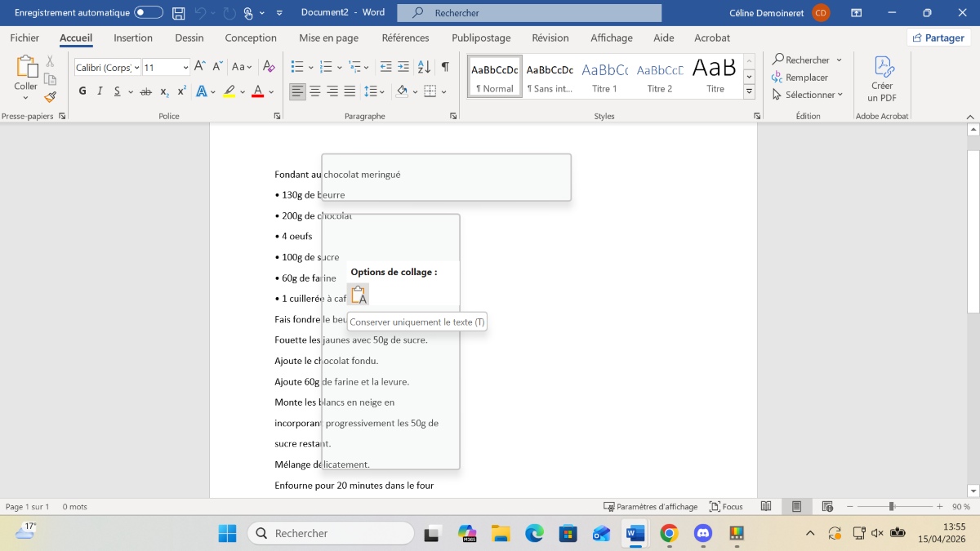Image resolution: width=980 pixels, height=551 pixels.
Task: Show paragraph marks with pilcrow icon
Action: pyautogui.click(x=445, y=67)
